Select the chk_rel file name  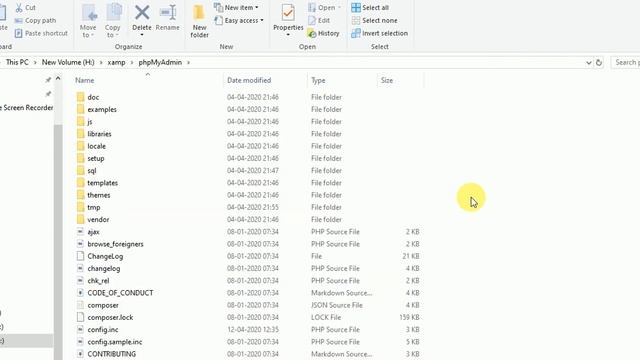[98, 281]
